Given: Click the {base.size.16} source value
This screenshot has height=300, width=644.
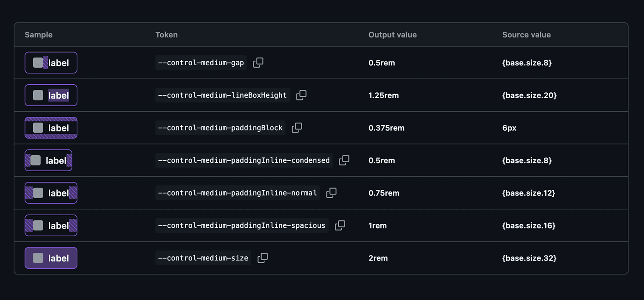Looking at the screenshot, I should 529,225.
